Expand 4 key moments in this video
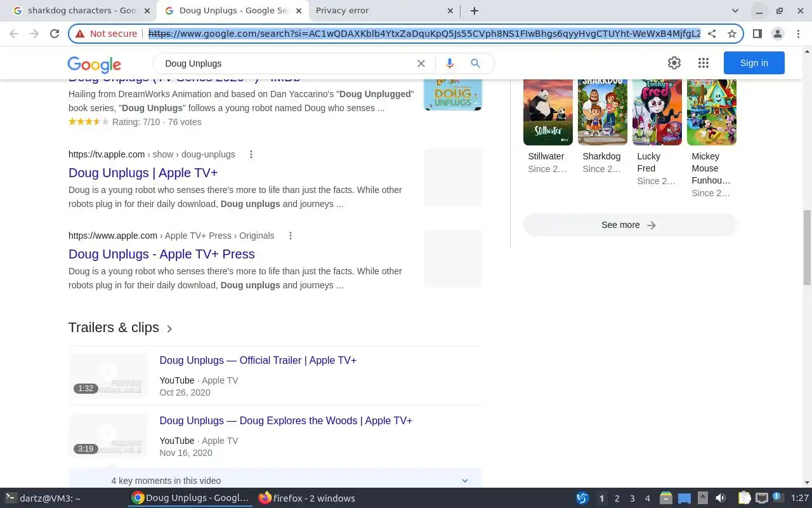The image size is (812, 508). click(275, 481)
